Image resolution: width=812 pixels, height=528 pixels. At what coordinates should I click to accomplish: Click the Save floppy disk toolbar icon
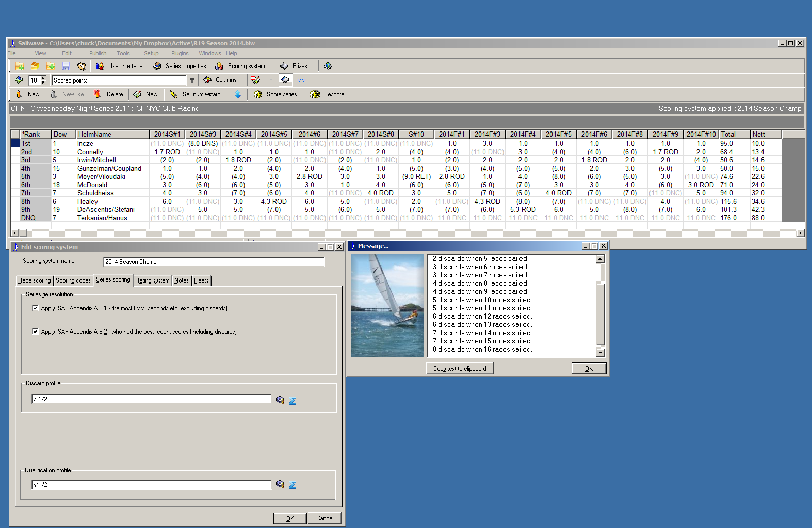(66, 66)
